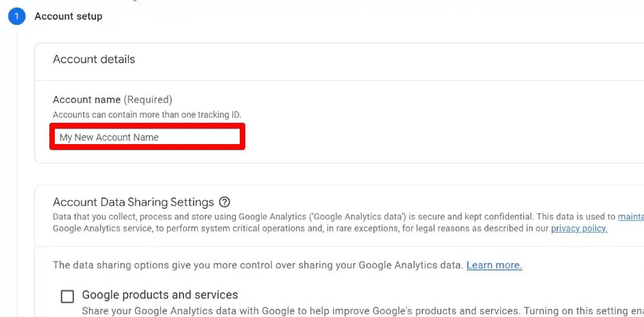The height and width of the screenshot is (317, 644).
Task: Click the tracking ID helper text
Action: [147, 115]
